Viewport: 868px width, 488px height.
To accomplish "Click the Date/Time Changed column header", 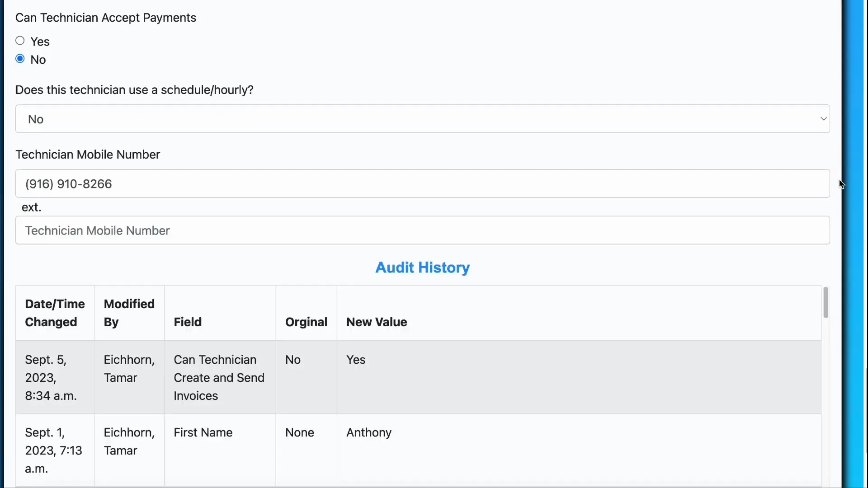I will click(x=55, y=312).
